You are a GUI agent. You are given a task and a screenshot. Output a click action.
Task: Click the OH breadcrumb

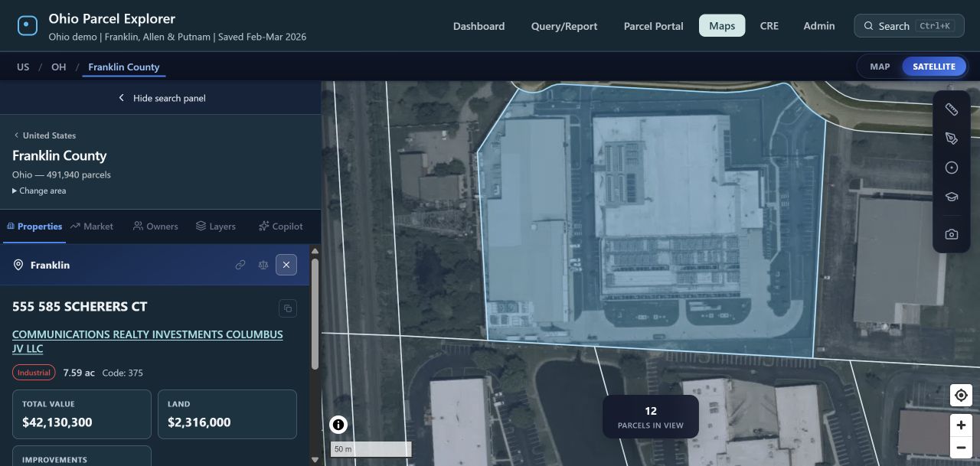coord(59,67)
